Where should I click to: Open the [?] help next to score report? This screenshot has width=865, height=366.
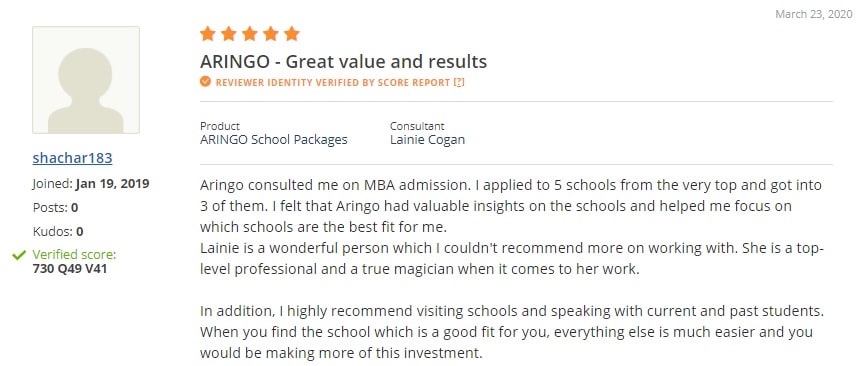tap(459, 82)
